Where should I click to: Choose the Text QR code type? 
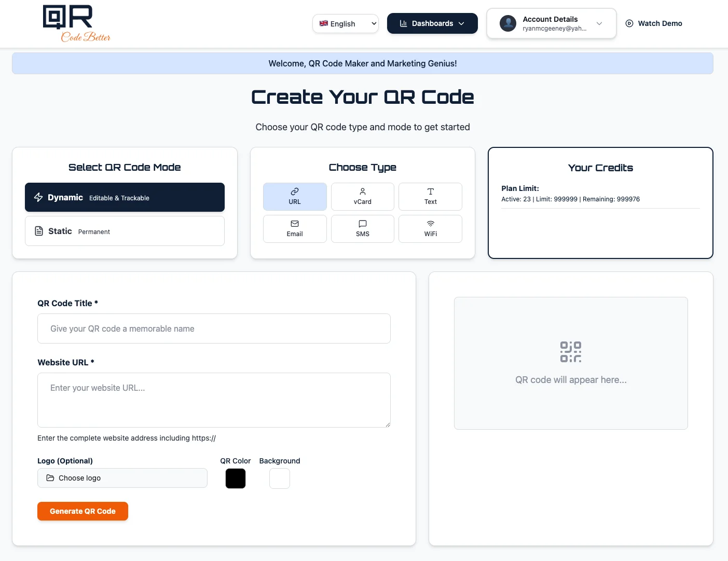[430, 196]
